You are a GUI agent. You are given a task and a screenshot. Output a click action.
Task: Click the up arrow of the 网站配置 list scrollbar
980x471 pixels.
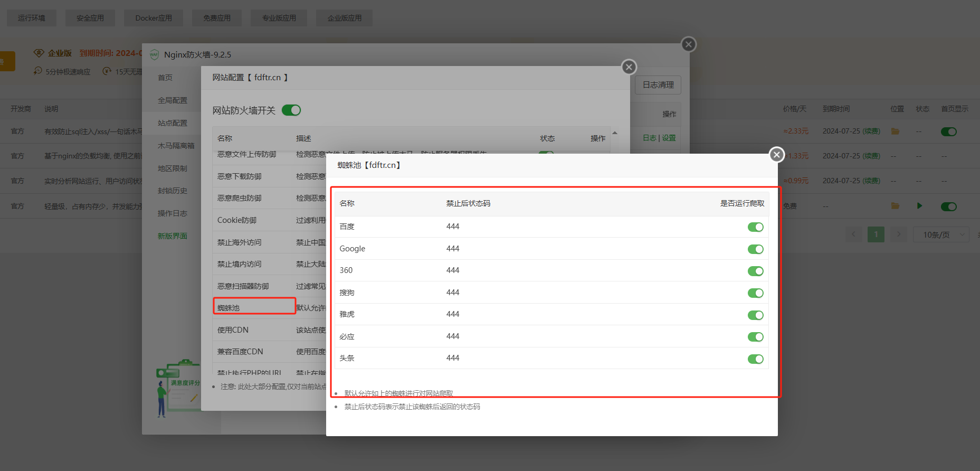click(615, 133)
